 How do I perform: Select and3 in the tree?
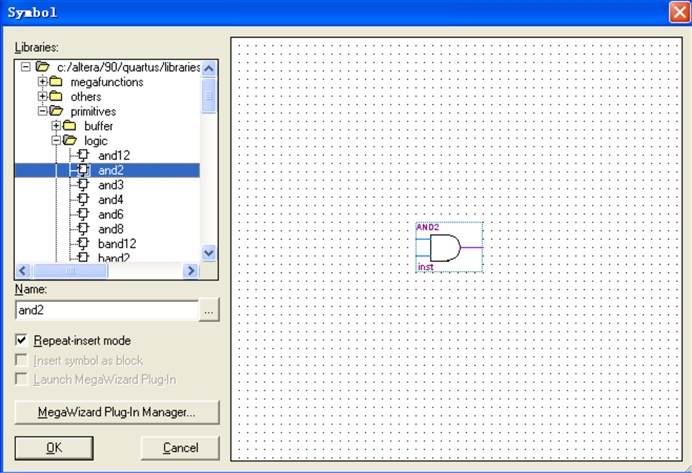click(x=111, y=184)
